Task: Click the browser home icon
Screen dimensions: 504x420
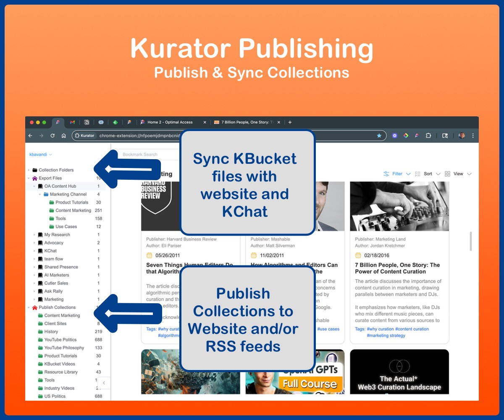Action: tap(64, 136)
